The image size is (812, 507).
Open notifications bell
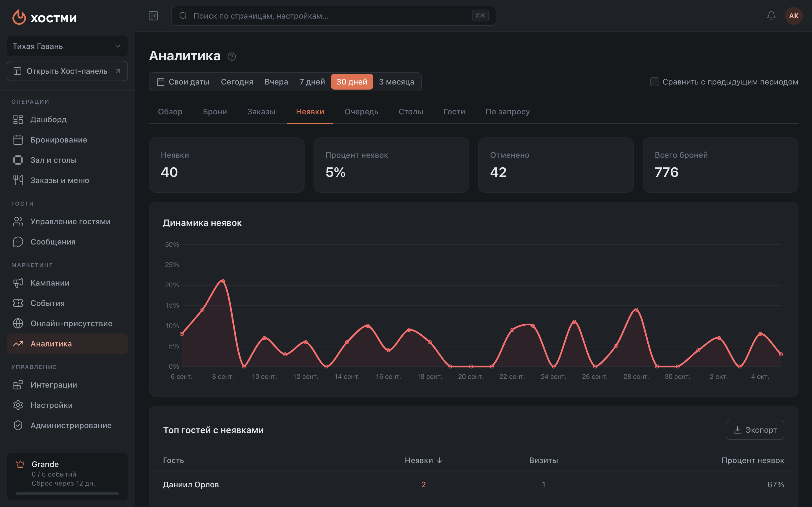771,16
